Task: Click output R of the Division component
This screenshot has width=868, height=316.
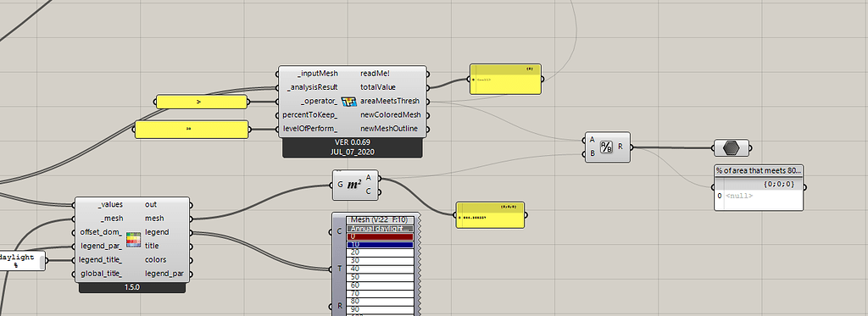Action: pos(620,147)
